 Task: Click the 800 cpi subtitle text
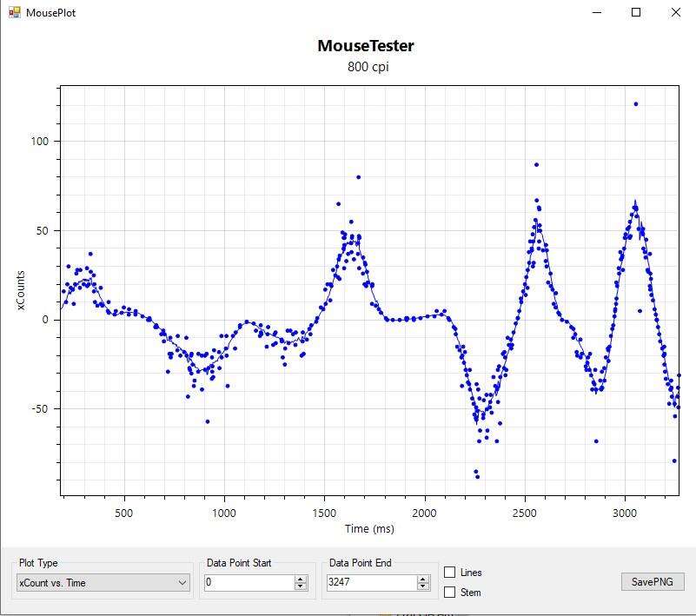365,67
